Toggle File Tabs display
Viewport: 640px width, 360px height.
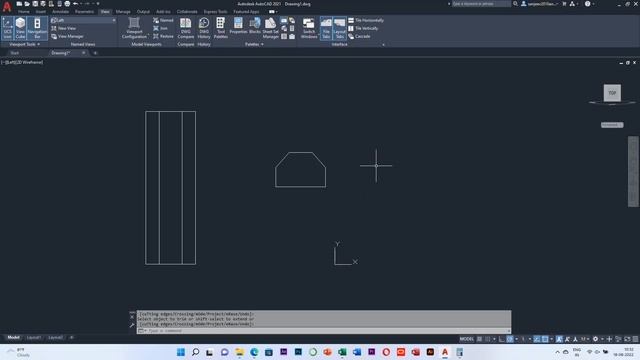[x=326, y=28]
